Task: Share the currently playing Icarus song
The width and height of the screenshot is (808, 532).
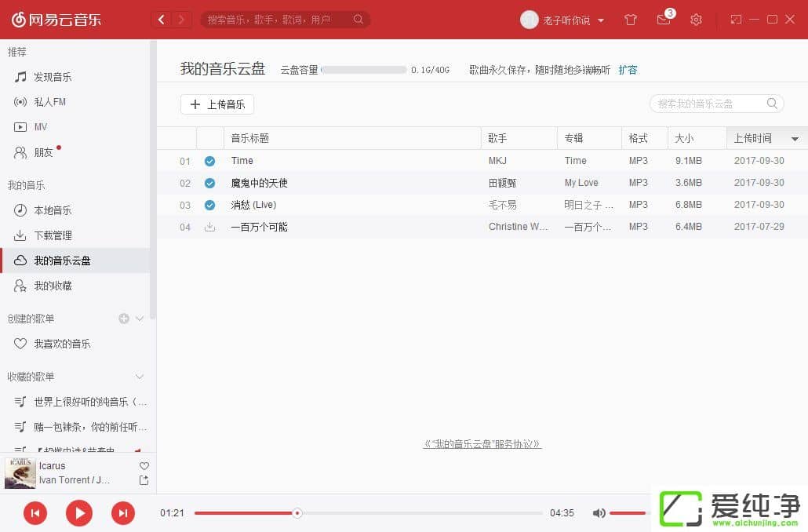Action: [144, 480]
